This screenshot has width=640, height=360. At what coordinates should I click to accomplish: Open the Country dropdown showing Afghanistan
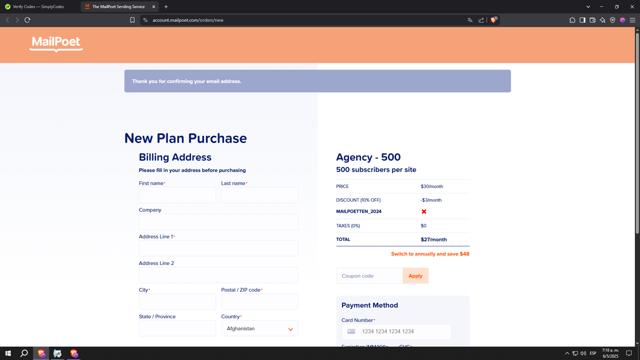[x=260, y=329]
